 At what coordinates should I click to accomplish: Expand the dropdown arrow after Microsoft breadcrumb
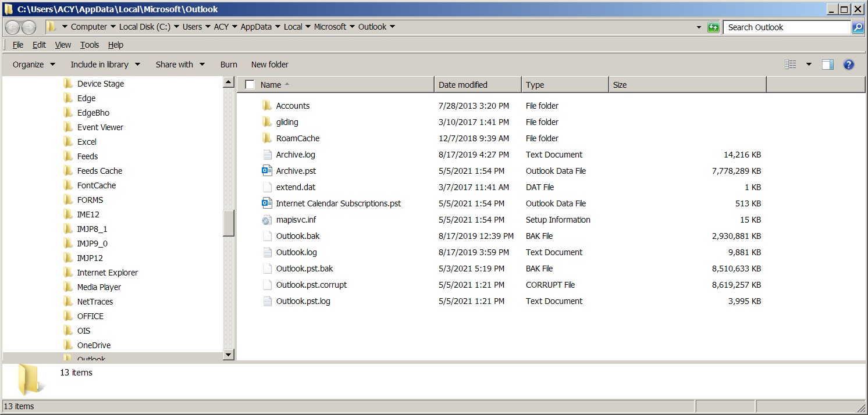click(x=352, y=27)
